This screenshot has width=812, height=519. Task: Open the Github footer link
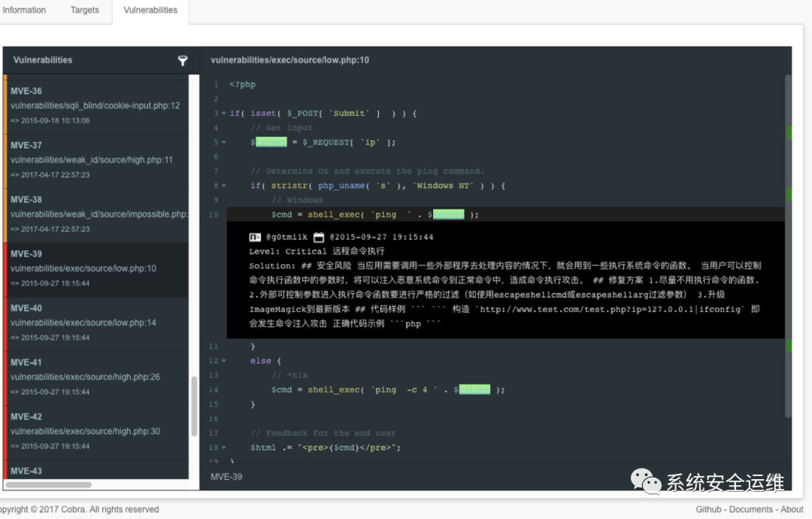[x=708, y=510]
